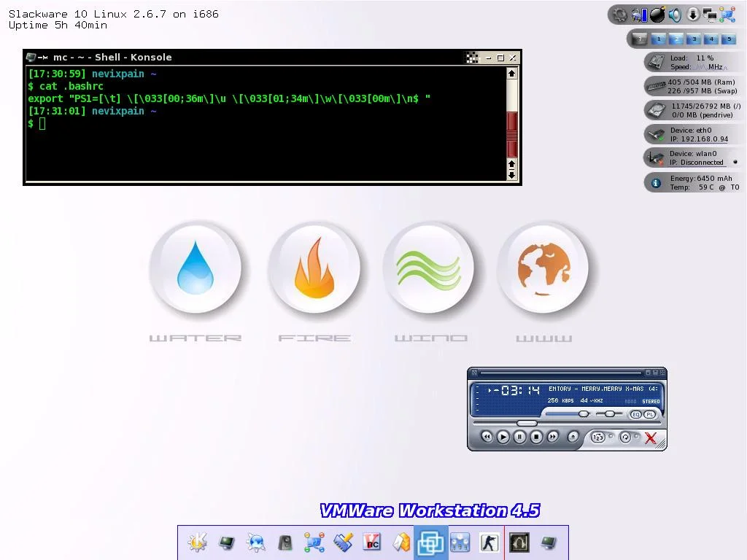747x560 pixels.
Task: Click the red Konsole scrollbar thumb
Action: (512, 134)
